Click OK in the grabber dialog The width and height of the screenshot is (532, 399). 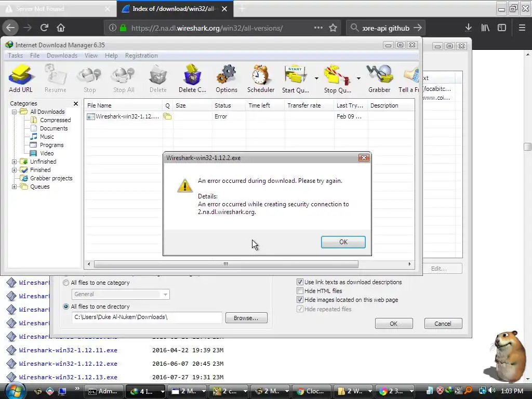394,323
